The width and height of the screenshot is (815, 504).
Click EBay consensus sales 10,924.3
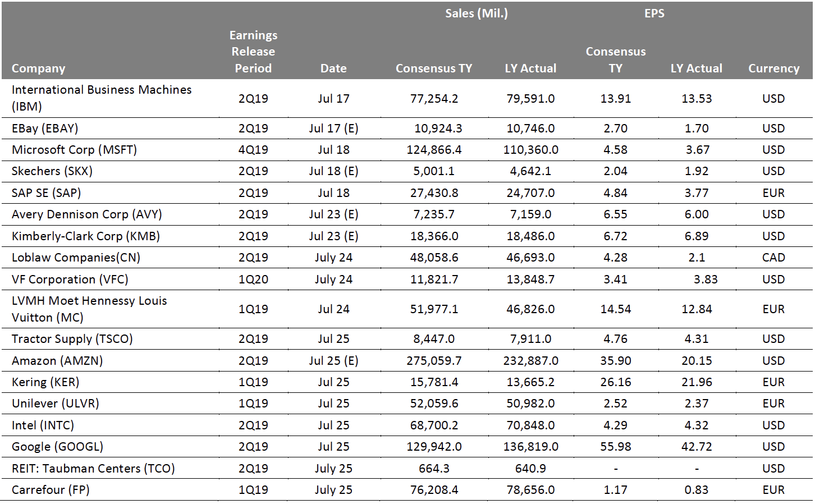point(438,129)
